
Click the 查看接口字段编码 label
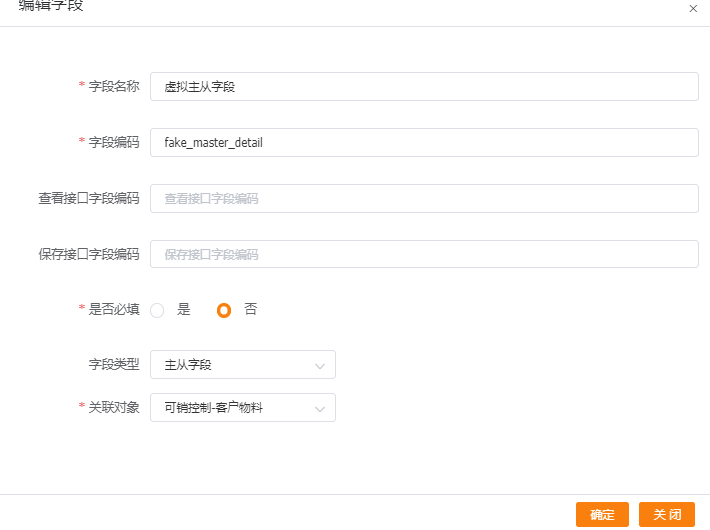[89, 198]
